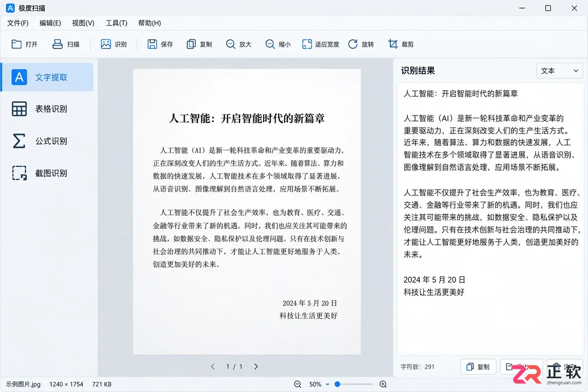Go to previous page arrow
This screenshot has width=588, height=392.
coord(213,366)
